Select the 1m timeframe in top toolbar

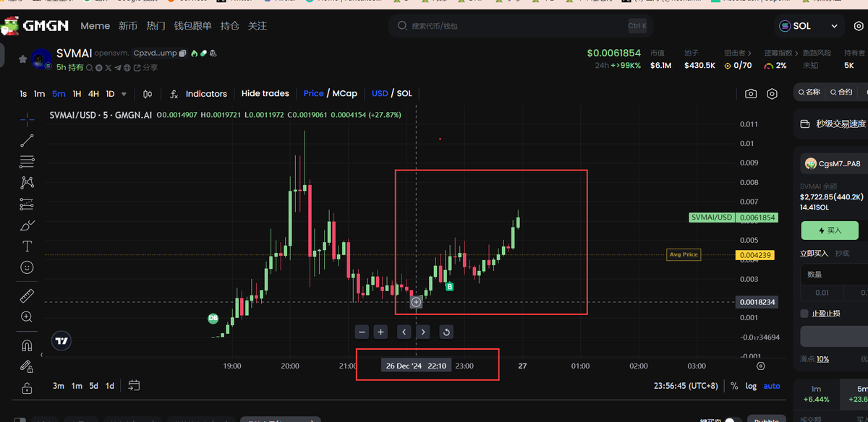tap(39, 94)
